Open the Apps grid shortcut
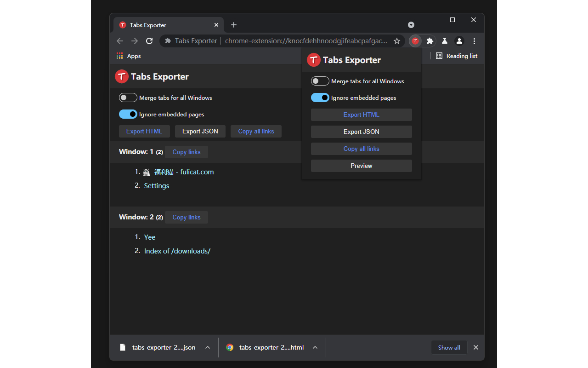Screen dimensions: 588x368 tap(129, 56)
